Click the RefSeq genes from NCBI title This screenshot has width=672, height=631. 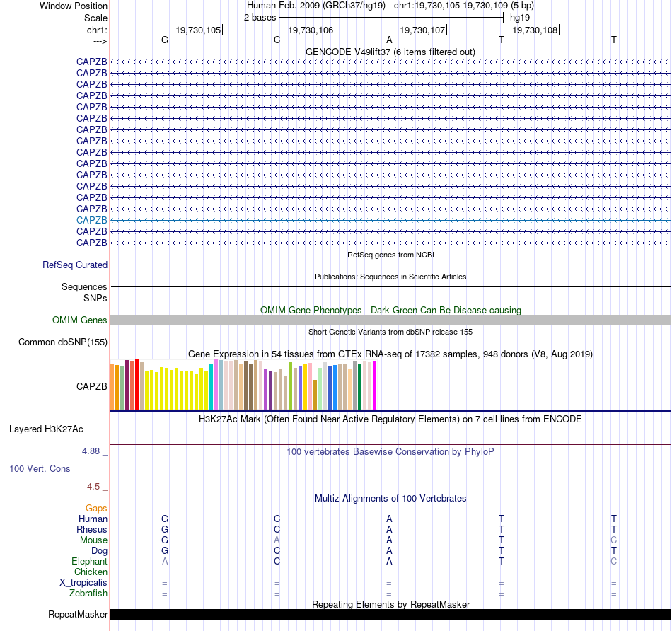(x=391, y=255)
